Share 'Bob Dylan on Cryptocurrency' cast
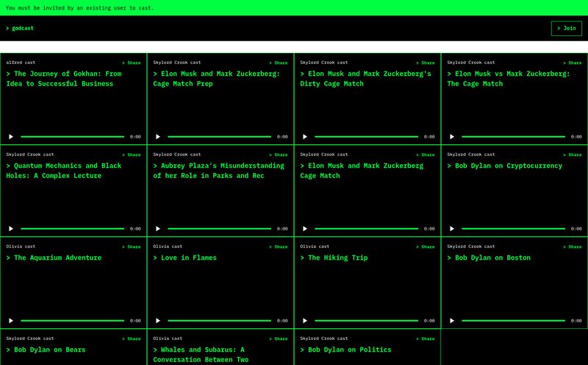This screenshot has width=588, height=365. point(573,155)
